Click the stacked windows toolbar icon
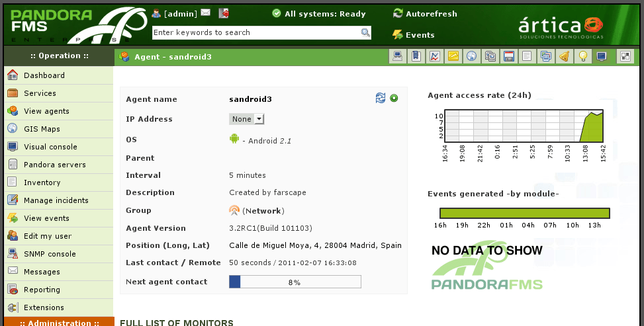 click(x=546, y=56)
